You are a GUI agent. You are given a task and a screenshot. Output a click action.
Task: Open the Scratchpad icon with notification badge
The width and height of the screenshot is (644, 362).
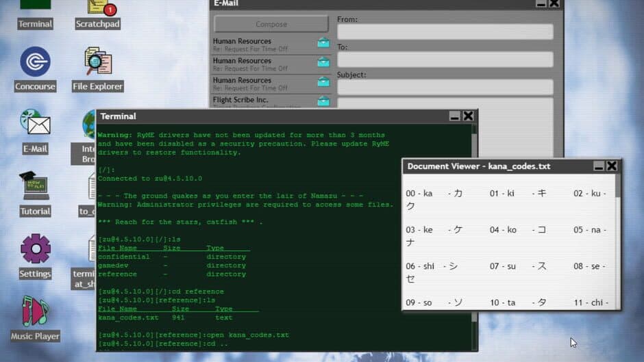click(x=98, y=8)
